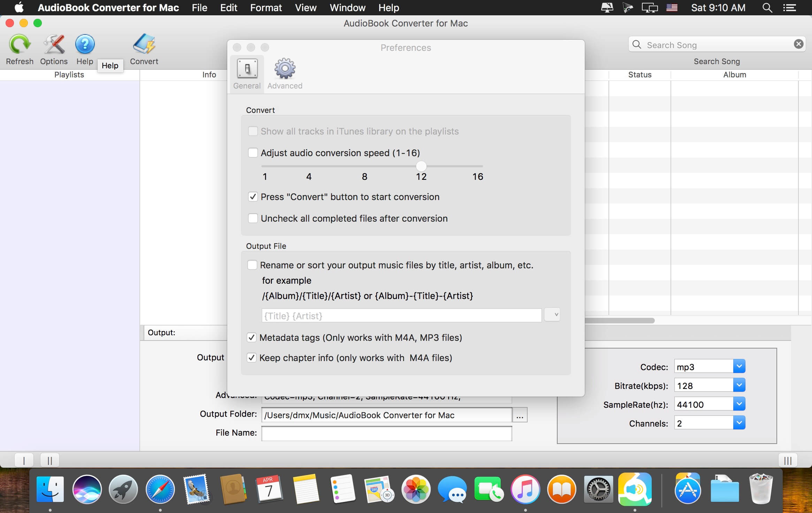Click the single-bar layout button at bottom left
812x513 pixels.
[24, 460]
